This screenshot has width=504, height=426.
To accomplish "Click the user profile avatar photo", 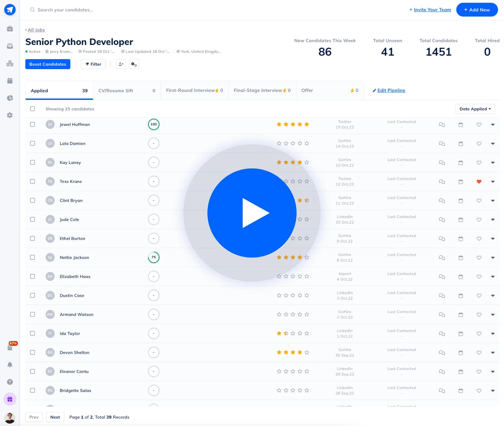I will 10,418.
